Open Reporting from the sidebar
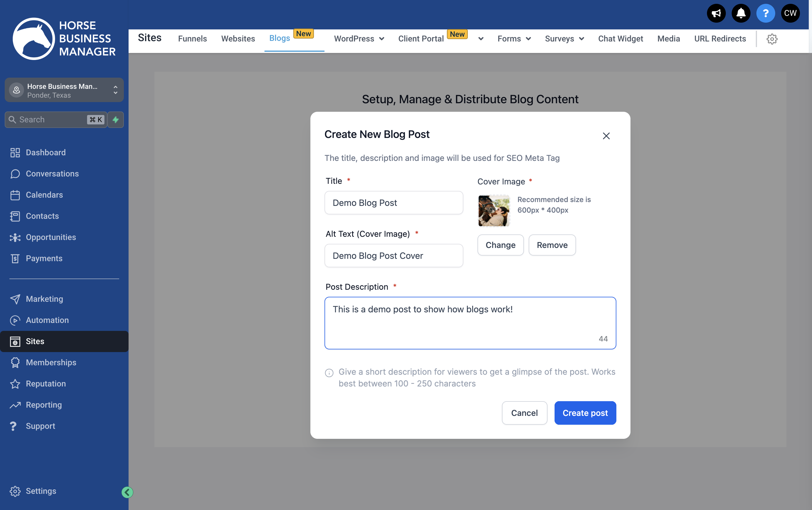 coord(44,405)
